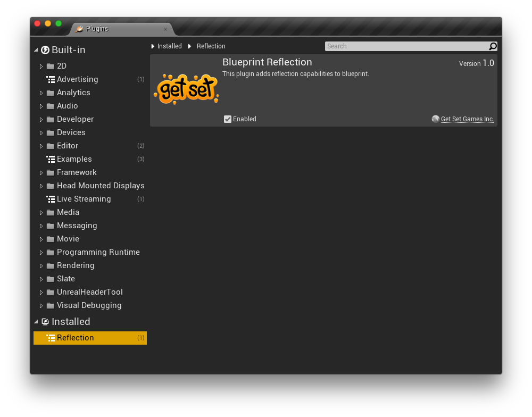Image resolution: width=532 pixels, height=417 pixels.
Task: Click the Messaging folder icon
Action: pyautogui.click(x=50, y=226)
